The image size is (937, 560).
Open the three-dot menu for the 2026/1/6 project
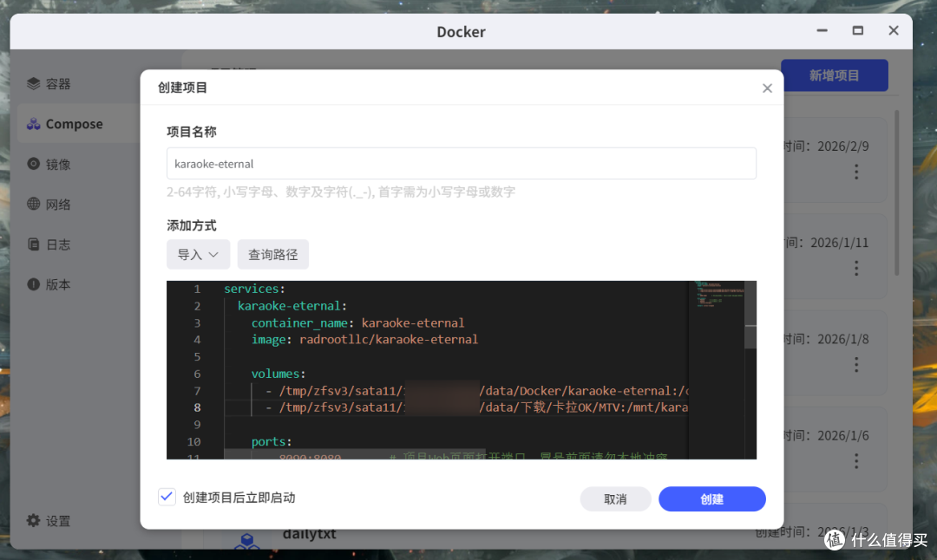tap(856, 461)
